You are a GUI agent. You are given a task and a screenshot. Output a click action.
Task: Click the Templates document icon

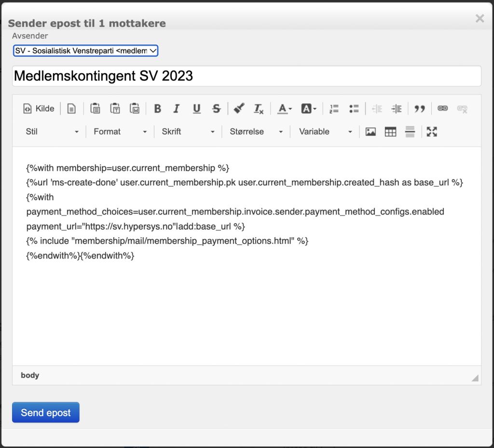click(x=71, y=109)
